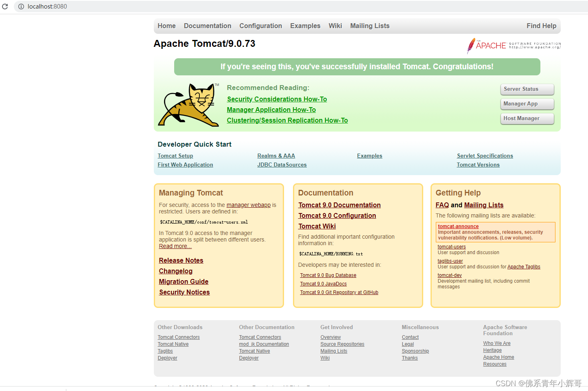Screen dimensions: 588x391
Task: Open the Tomcat Setup quick start link
Action: coord(175,156)
